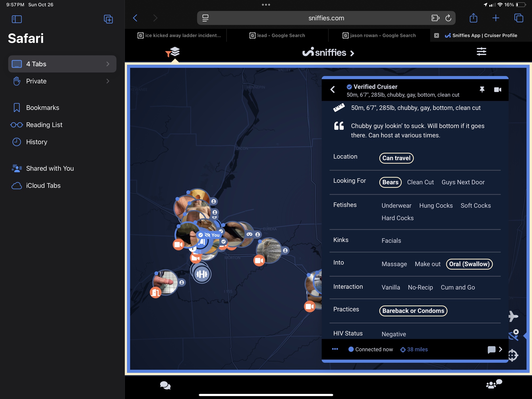Open the map layers filter icon

click(173, 52)
